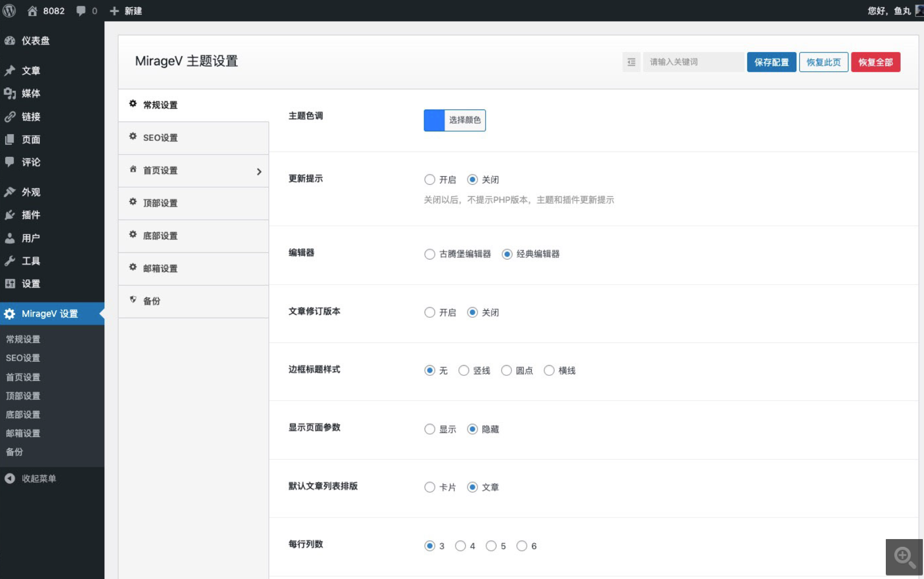The height and width of the screenshot is (579, 924).
Task: Click the gear icon of 常规设置 tab
Action: pos(133,104)
